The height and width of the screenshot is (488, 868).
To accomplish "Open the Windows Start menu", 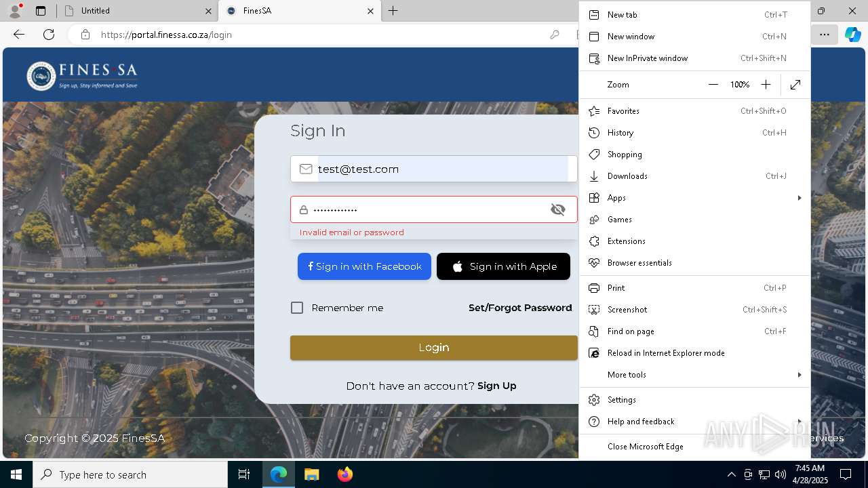I will [x=16, y=474].
